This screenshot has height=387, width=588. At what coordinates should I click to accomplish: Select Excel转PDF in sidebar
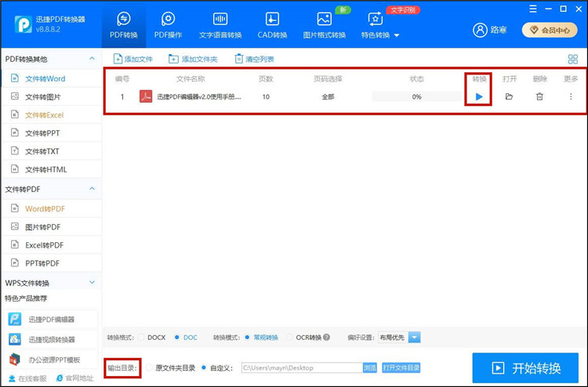[52, 245]
